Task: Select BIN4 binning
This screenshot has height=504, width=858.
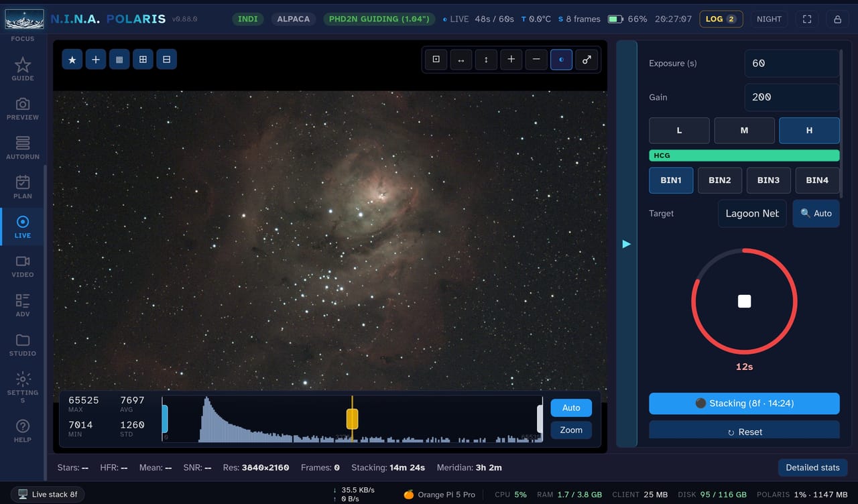Action: pyautogui.click(x=817, y=180)
